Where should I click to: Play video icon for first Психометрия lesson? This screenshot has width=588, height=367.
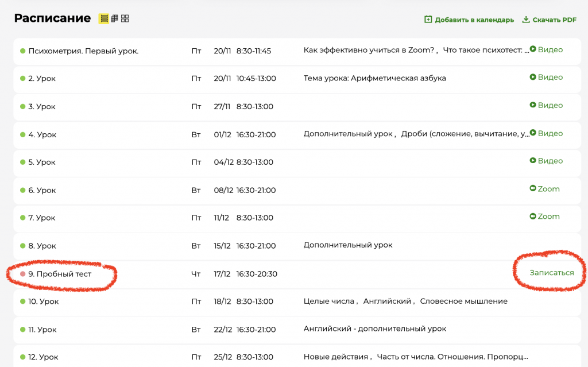(532, 49)
